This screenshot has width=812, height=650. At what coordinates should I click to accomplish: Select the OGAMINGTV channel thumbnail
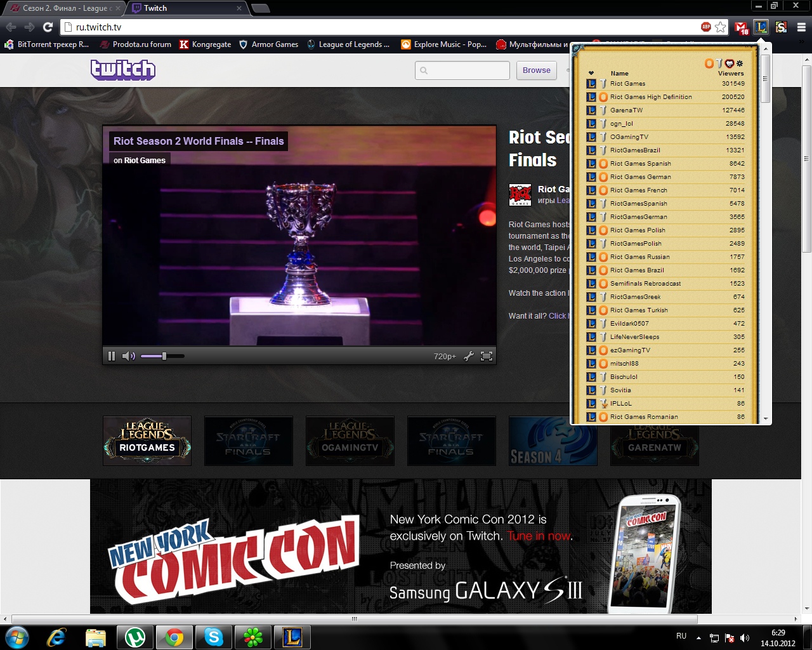pos(350,441)
